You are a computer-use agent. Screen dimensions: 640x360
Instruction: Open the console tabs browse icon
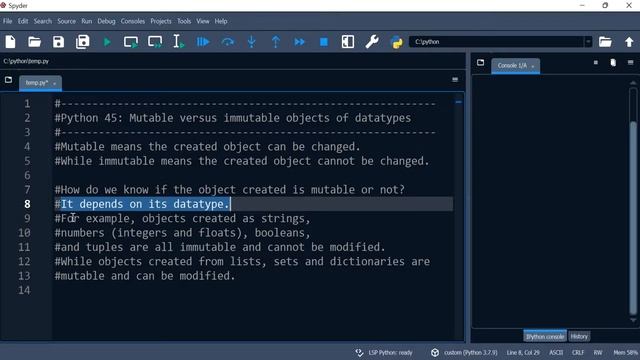pyautogui.click(x=480, y=62)
